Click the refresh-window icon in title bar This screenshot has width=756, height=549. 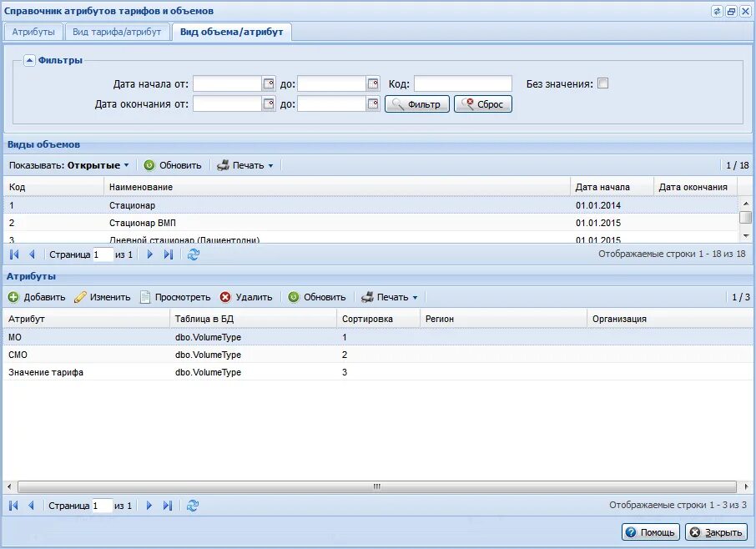(x=717, y=11)
